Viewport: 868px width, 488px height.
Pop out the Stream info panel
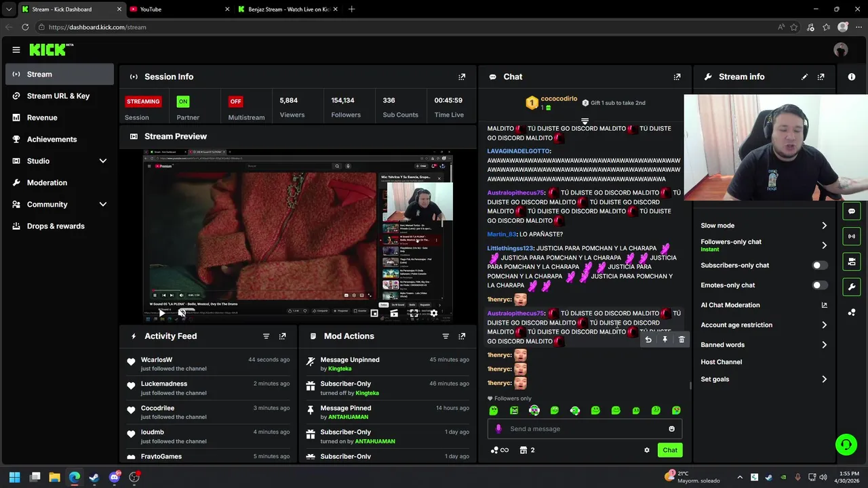pyautogui.click(x=821, y=77)
